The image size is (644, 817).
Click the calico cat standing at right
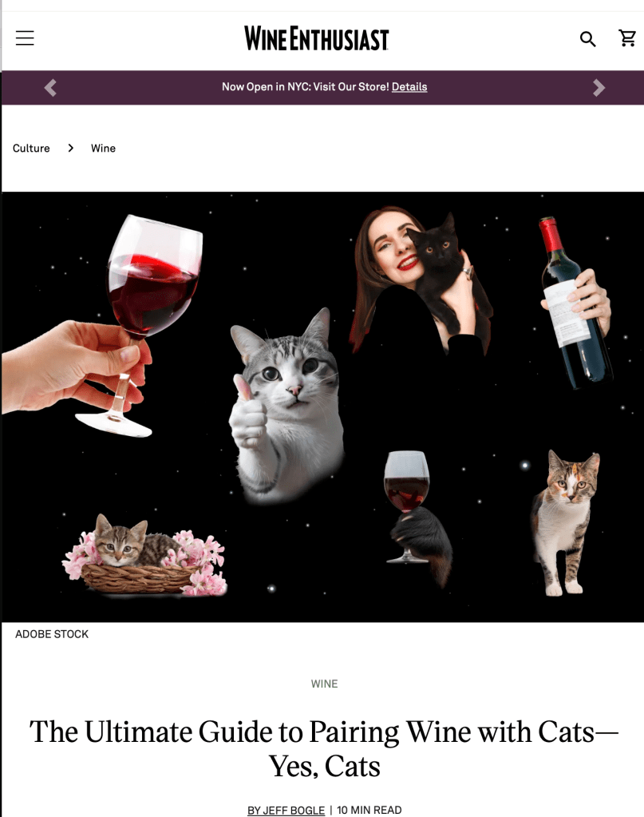(565, 523)
